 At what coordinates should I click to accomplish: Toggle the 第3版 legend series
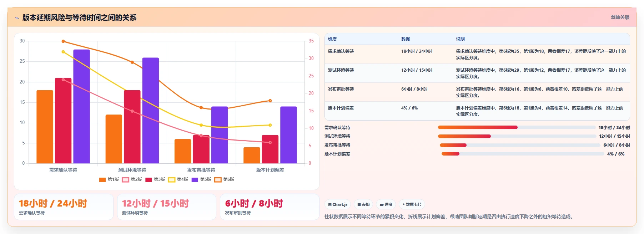[x=155, y=179]
